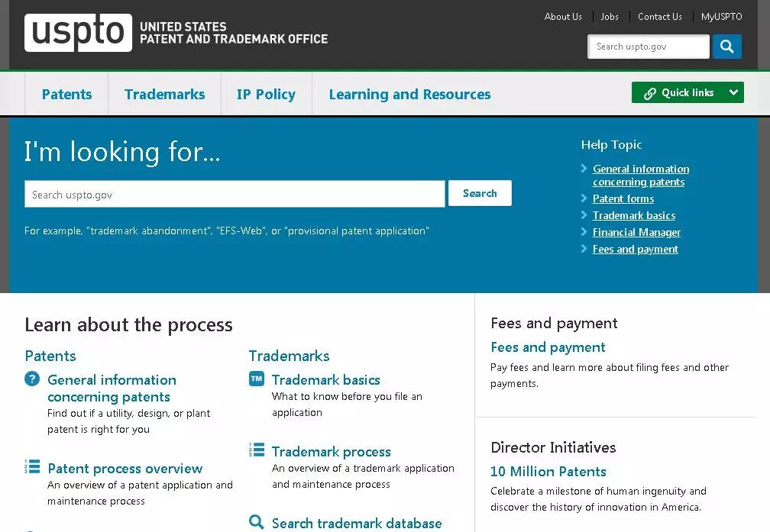Open the 10 Million Patents link
Viewport: 770px width, 532px height.
[548, 471]
